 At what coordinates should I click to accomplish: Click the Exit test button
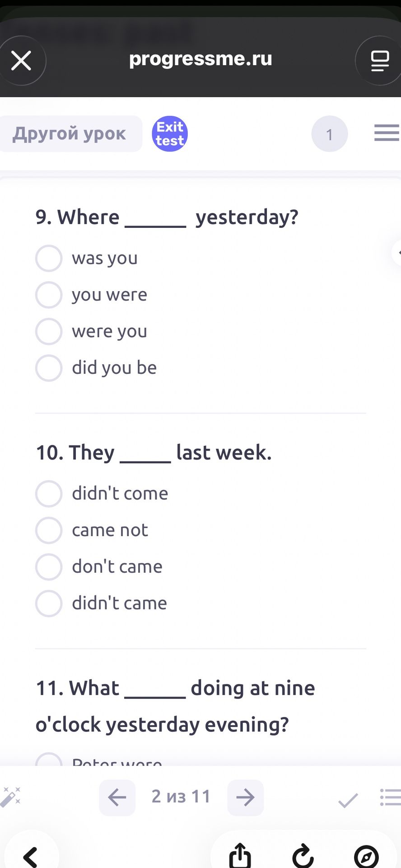coord(170,134)
